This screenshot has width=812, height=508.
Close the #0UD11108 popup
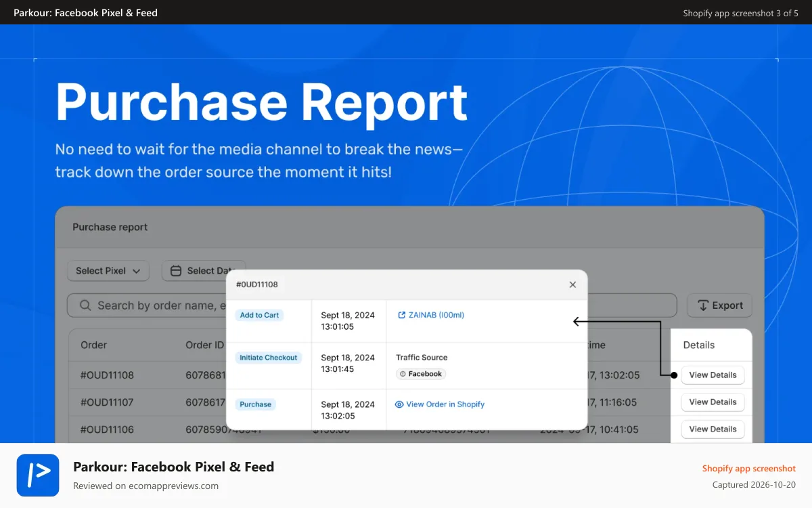(572, 284)
